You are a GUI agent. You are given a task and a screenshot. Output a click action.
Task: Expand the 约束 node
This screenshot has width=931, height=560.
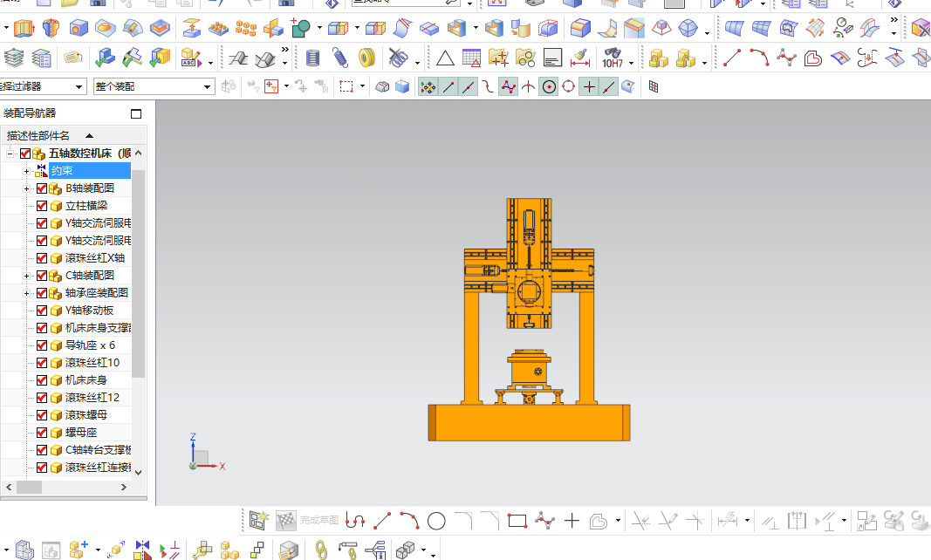26,171
